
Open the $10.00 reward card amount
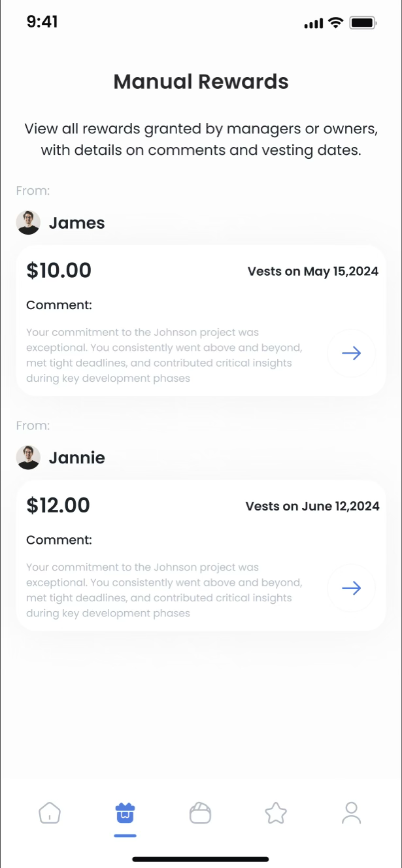(59, 271)
